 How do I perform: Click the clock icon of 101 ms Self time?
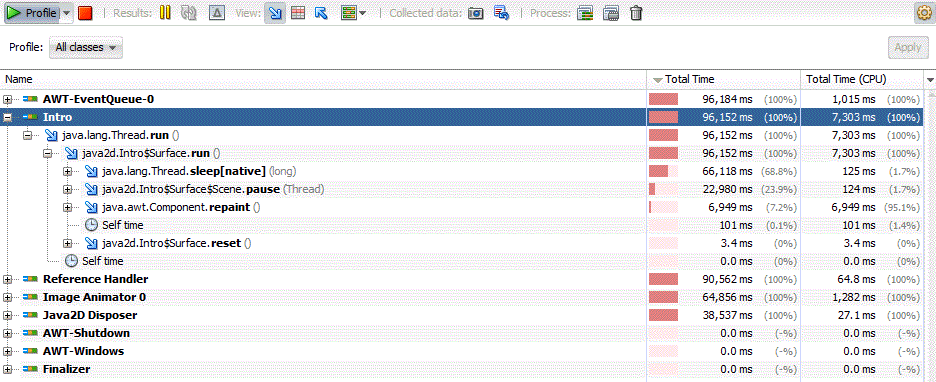[91, 225]
